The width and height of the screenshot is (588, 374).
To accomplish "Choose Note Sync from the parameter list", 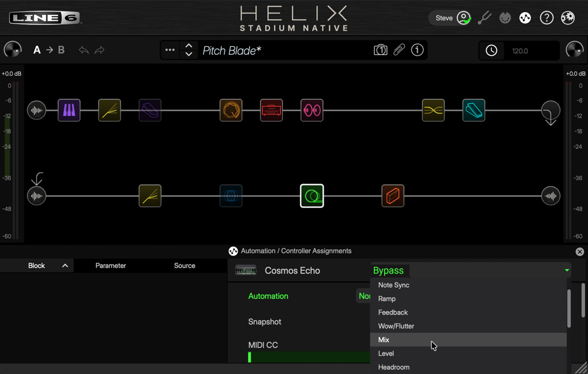I will point(468,285).
